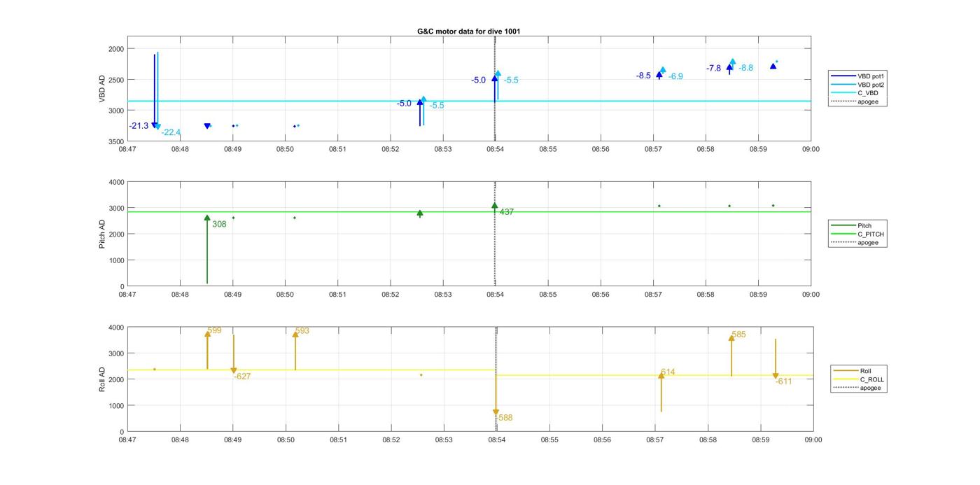The image size is (980, 485).
Task: Click the "-8.5" data label
Action: click(643, 76)
